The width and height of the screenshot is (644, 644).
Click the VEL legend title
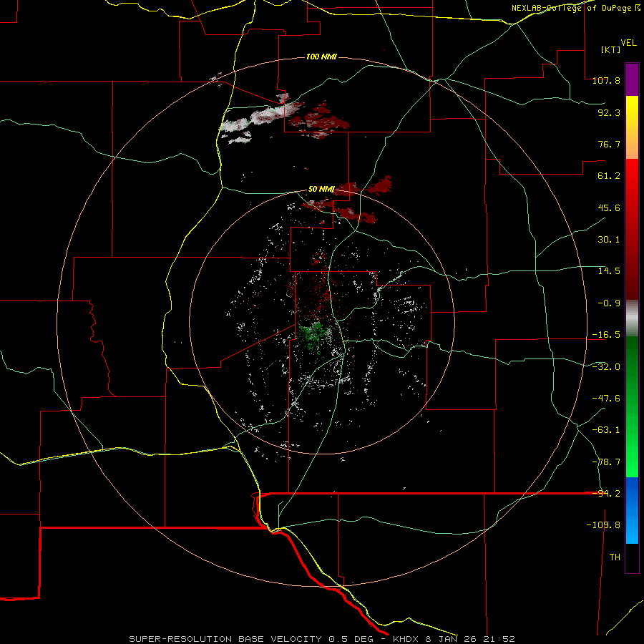click(628, 43)
